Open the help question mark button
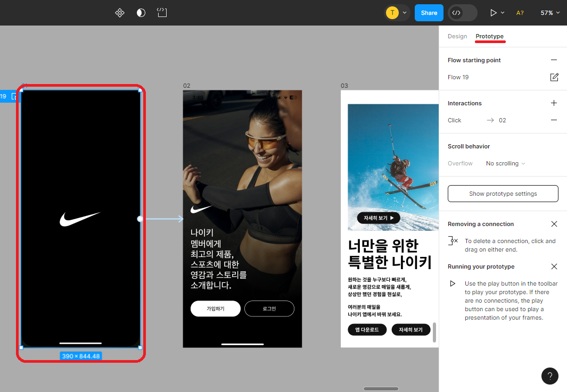Viewport: 567px width, 392px height. (549, 376)
